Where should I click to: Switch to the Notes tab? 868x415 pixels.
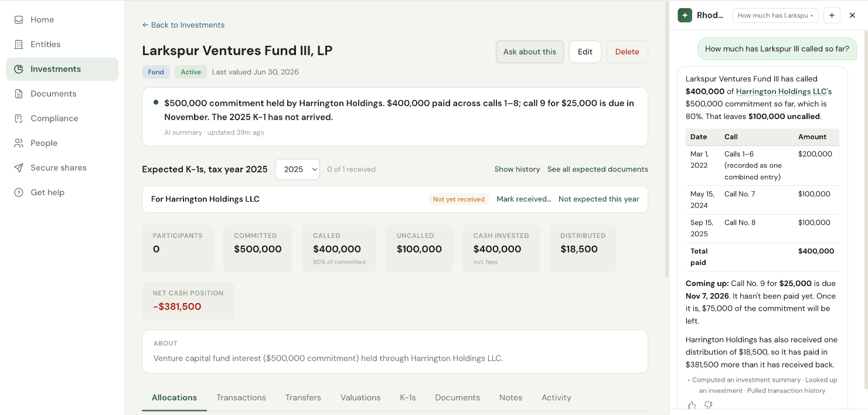[x=510, y=397]
